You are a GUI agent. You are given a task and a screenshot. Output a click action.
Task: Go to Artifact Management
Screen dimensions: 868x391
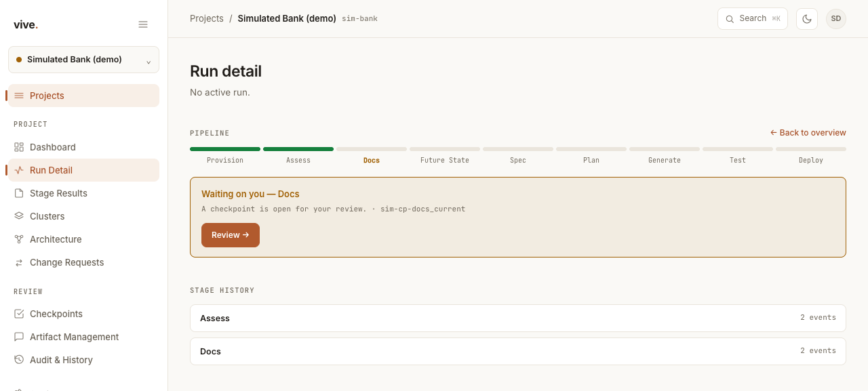coord(83,337)
